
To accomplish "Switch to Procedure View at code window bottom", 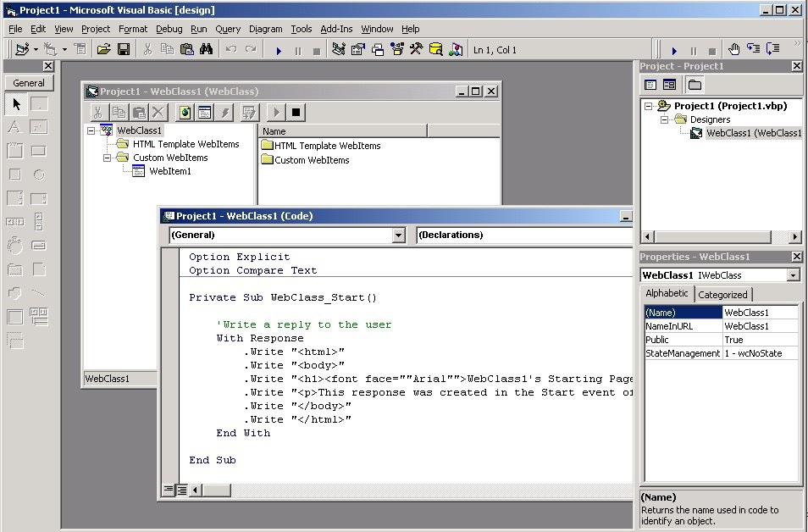I will point(169,490).
